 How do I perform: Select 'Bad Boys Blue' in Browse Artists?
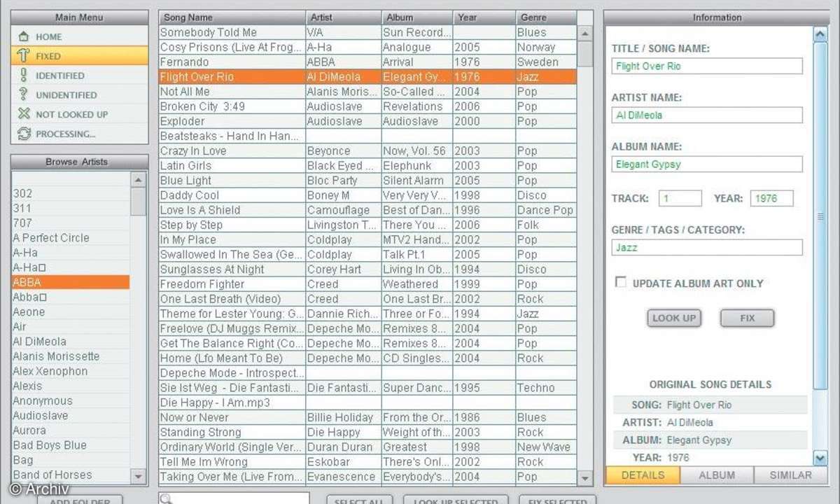71,445
